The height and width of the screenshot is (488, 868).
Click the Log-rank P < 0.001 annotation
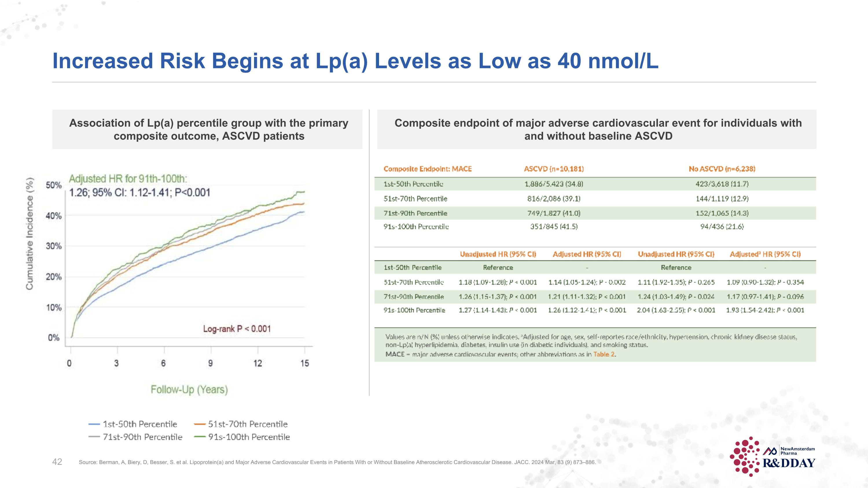click(237, 329)
